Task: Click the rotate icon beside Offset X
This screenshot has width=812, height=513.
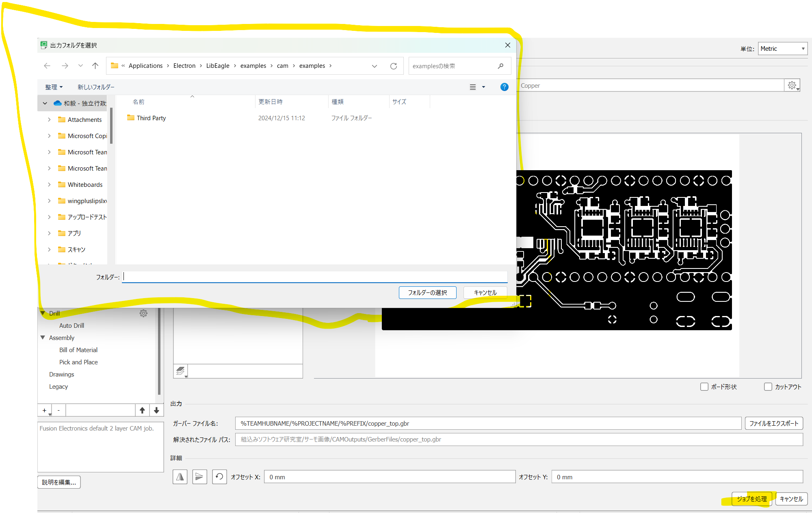Action: click(x=219, y=477)
